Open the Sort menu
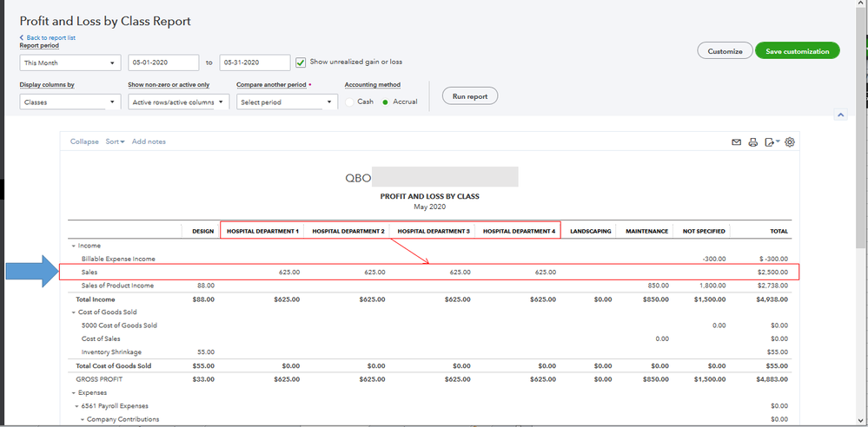Image resolution: width=868 pixels, height=427 pixels. coord(115,141)
